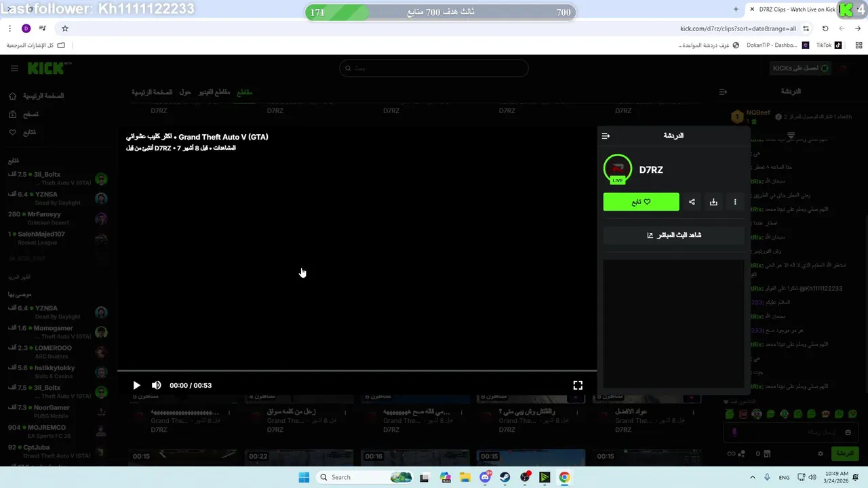Screen dimensions: 868x488
Task: Click the green chat send button
Action: 844,453
